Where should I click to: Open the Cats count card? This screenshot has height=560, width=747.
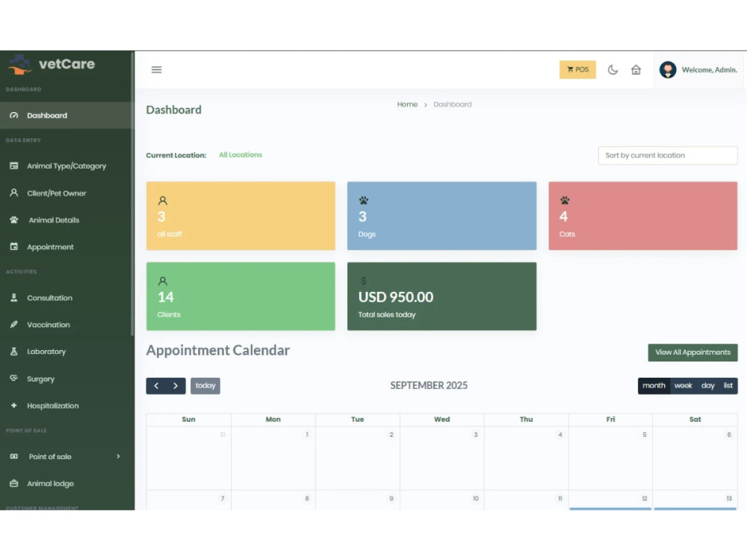click(642, 216)
